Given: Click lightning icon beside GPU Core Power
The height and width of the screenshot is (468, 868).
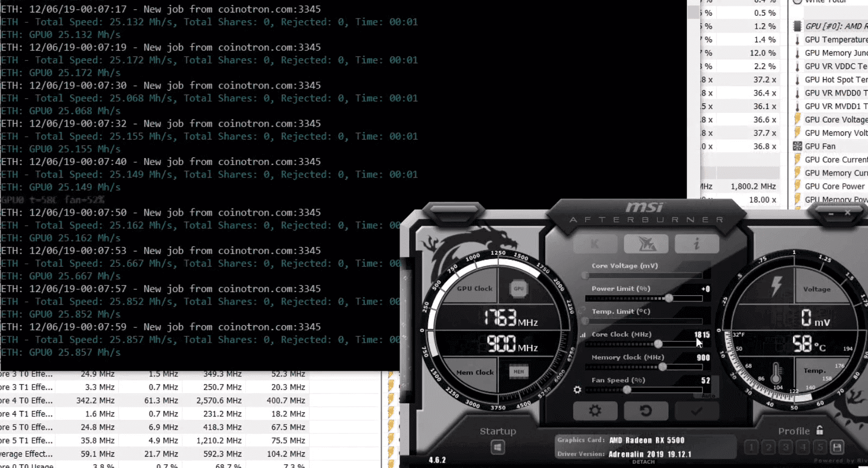Looking at the screenshot, I should click(x=797, y=186).
